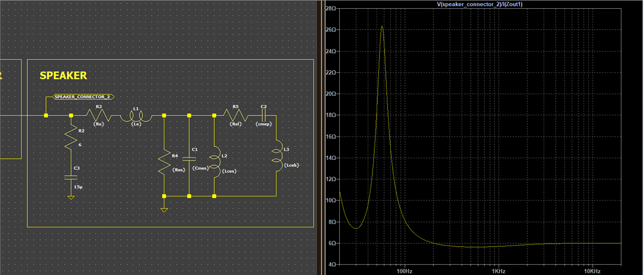Click the ground symbol below R4
644x275 pixels.
pos(164,210)
